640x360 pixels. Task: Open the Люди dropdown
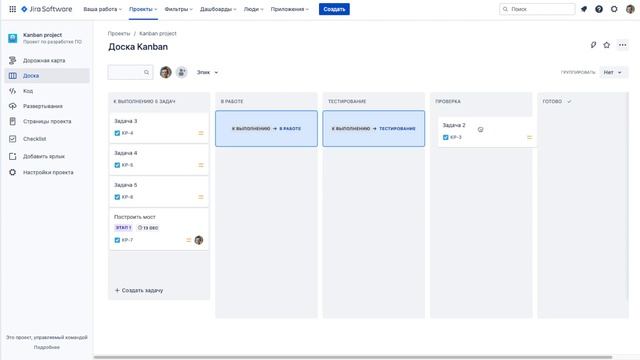pyautogui.click(x=253, y=9)
